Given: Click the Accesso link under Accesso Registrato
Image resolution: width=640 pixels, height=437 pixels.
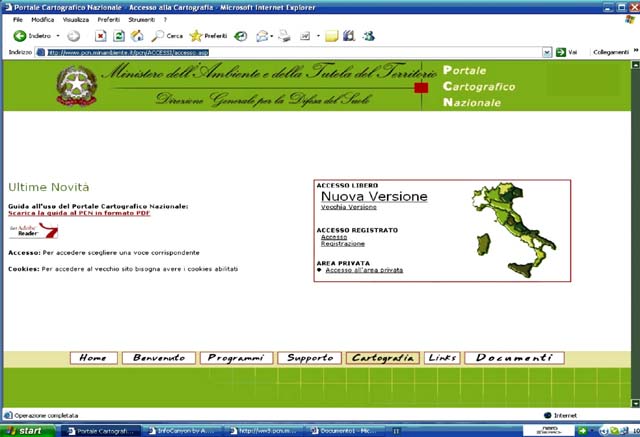Looking at the screenshot, I should [334, 237].
